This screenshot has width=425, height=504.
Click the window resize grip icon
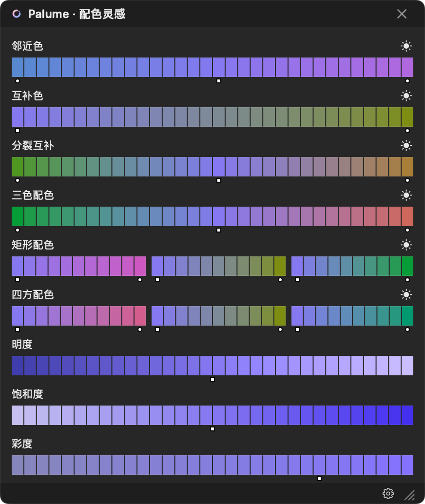pos(409,495)
